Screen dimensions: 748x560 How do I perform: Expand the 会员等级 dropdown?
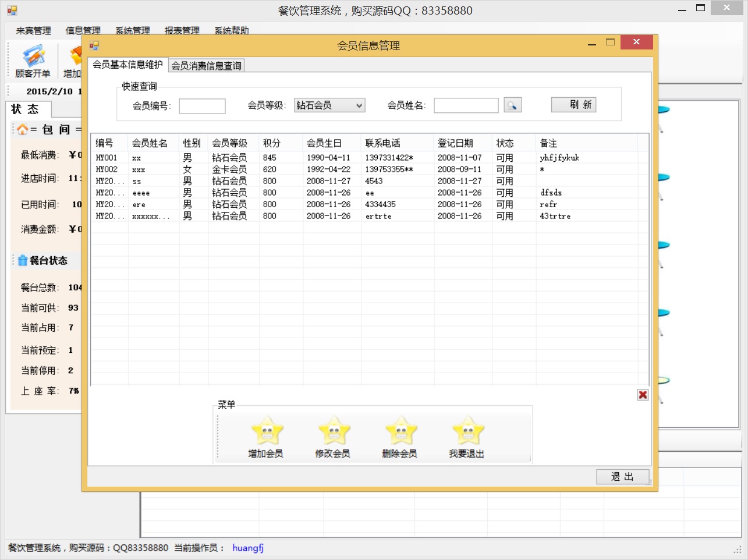pos(359,105)
